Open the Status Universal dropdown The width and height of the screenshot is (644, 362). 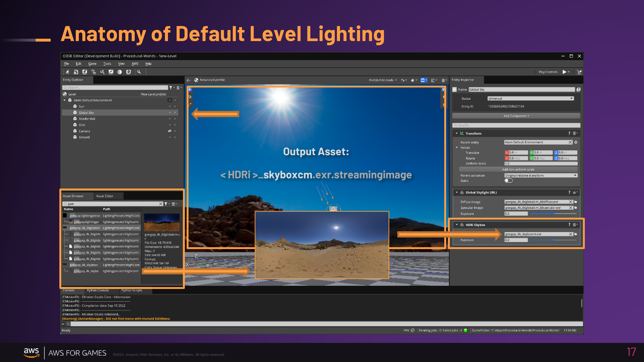(530, 98)
